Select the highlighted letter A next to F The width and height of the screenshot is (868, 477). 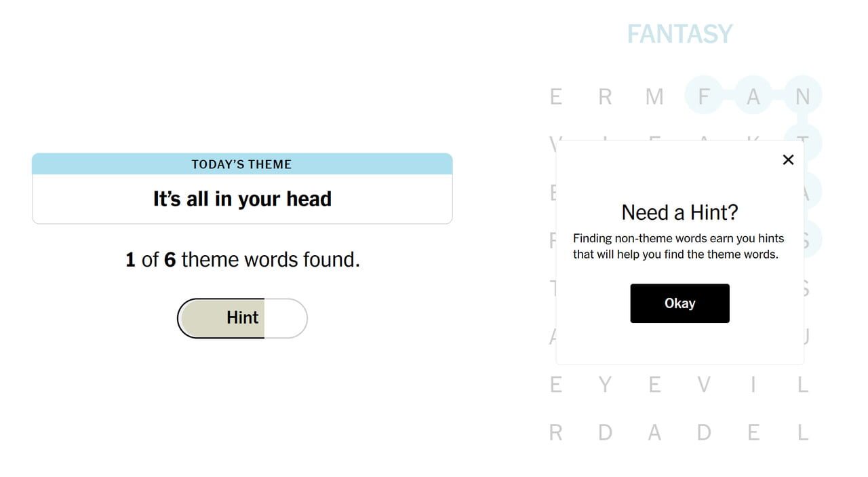(x=753, y=96)
